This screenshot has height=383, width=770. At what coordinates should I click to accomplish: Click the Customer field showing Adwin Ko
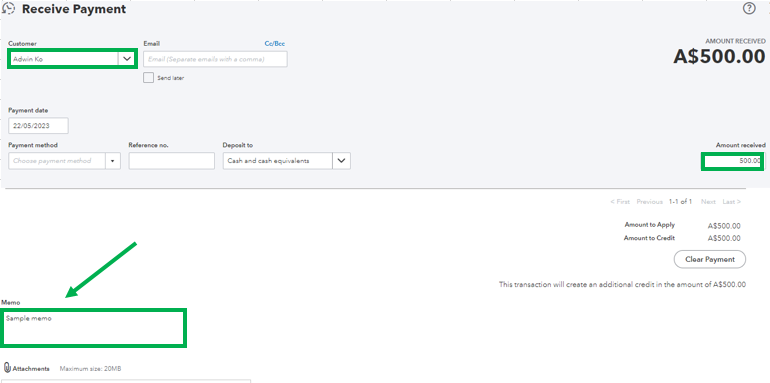(64, 59)
